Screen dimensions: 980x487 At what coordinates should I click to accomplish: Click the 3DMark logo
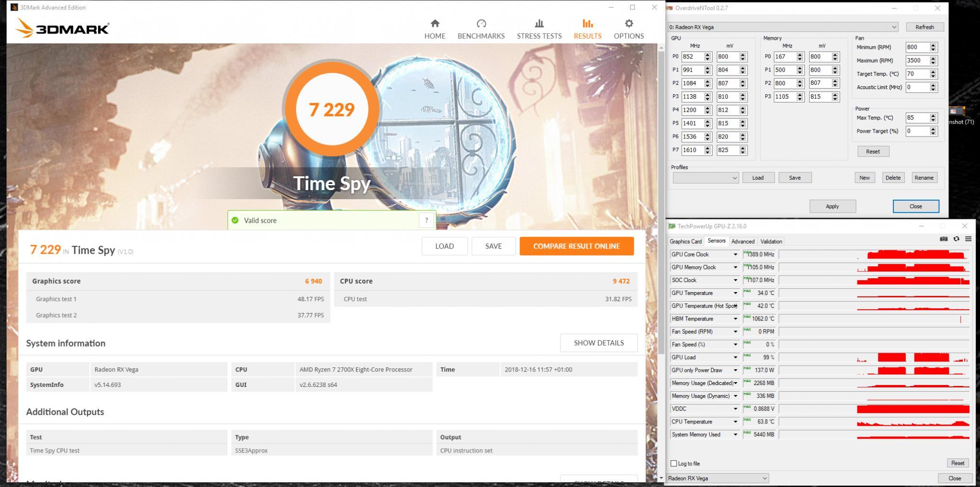pyautogui.click(x=62, y=28)
